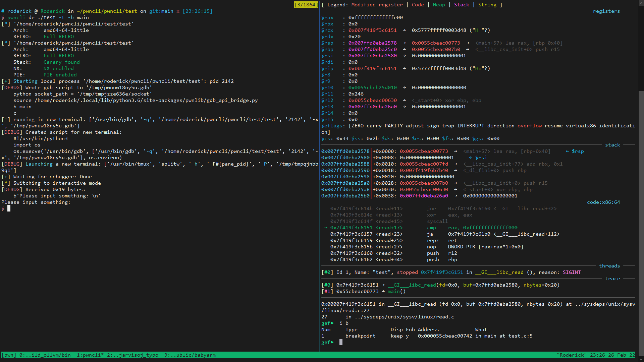Click the [3/1864] scroll position indicator

pos(306,5)
